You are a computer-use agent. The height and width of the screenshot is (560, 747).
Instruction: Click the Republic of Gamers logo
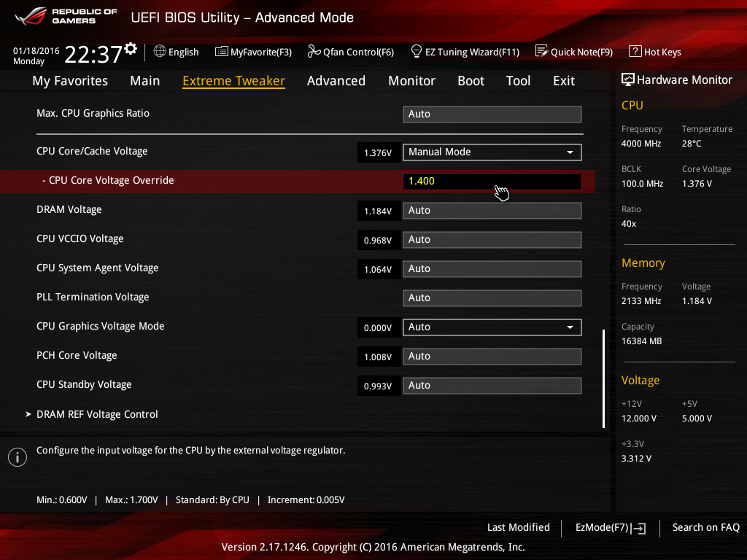[66, 17]
